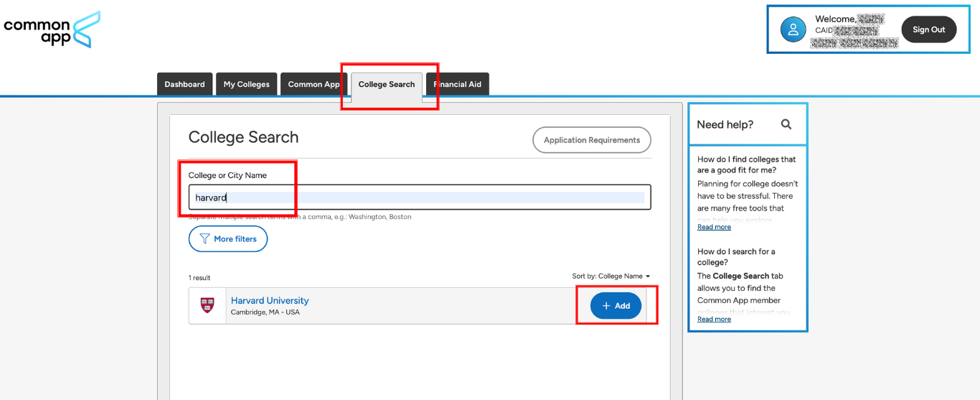Open the user profile avatar icon
Image resolution: width=980 pixels, height=400 pixels.
click(793, 29)
